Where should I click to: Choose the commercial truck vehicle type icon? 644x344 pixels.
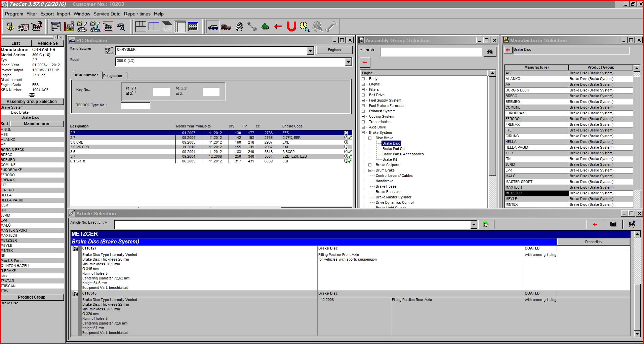pyautogui.click(x=226, y=27)
